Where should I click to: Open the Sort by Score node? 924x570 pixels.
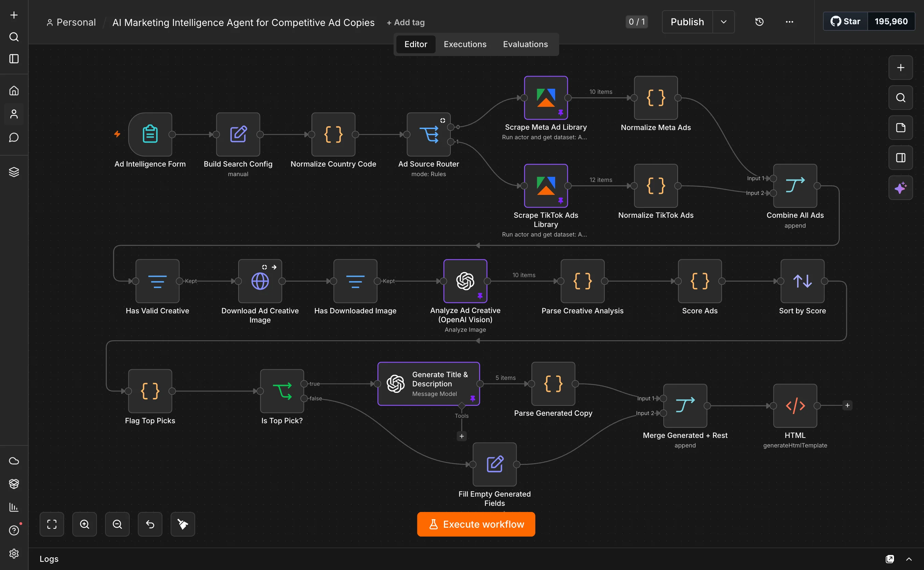coord(802,281)
